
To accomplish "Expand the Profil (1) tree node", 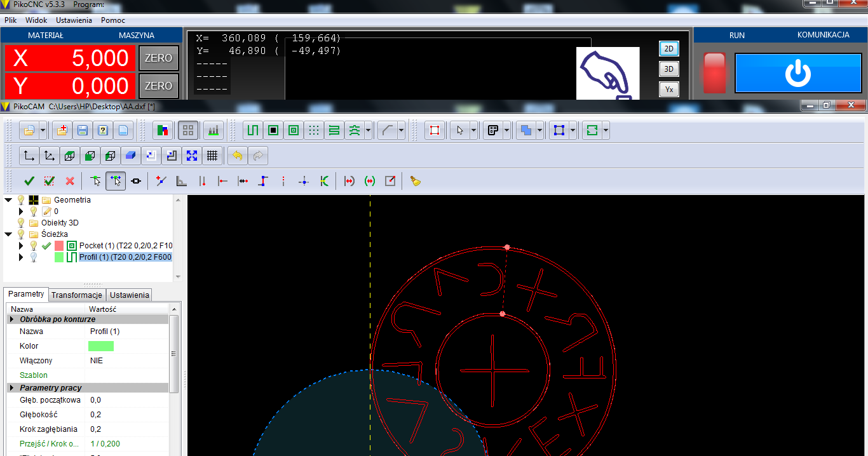I will 21,257.
